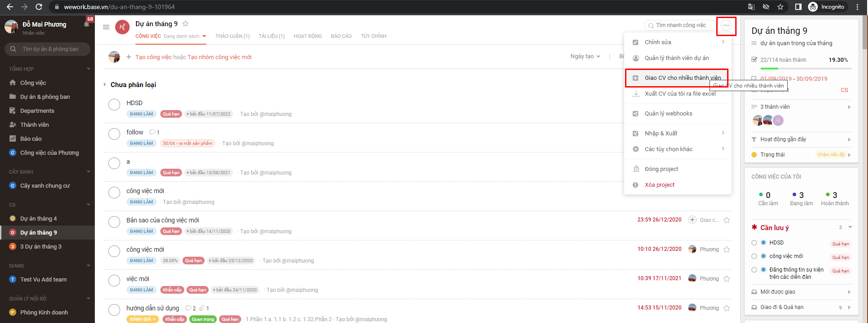The width and height of the screenshot is (868, 323).
Task: Star the task 'việc mới'
Action: tap(727, 279)
